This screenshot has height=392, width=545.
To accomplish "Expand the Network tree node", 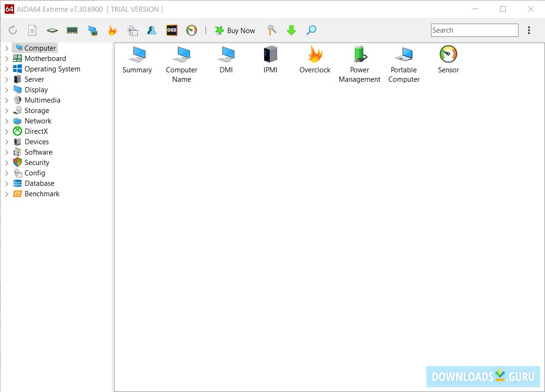I will (x=7, y=121).
